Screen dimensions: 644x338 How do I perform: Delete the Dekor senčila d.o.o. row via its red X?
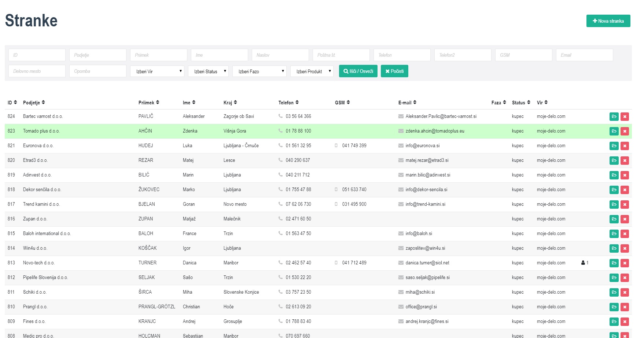(625, 190)
